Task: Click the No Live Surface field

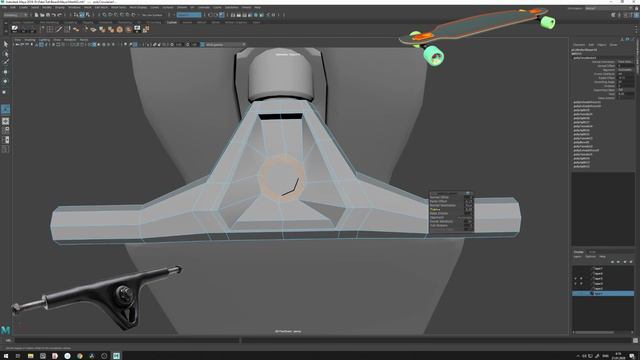Action: pos(151,15)
